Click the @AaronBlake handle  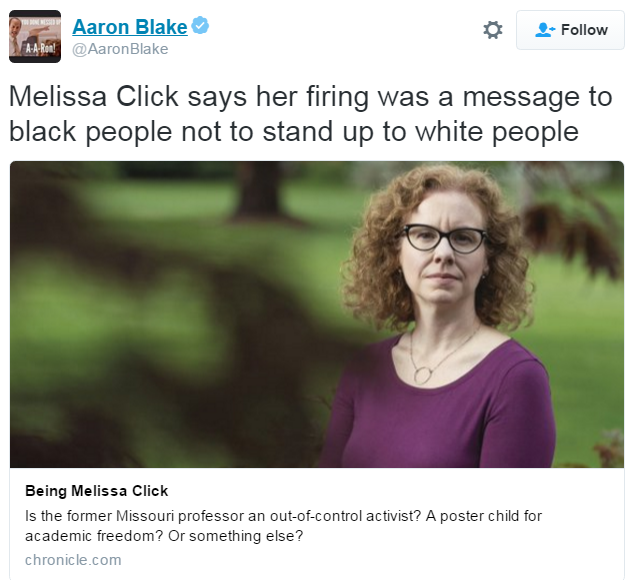pyautogui.click(x=120, y=49)
